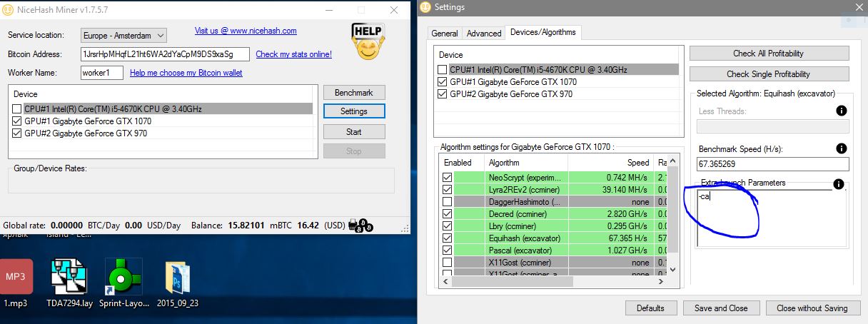The width and height of the screenshot is (868, 324).
Task: Click the algorithm list scroll-down arrow
Action: pyautogui.click(x=673, y=271)
